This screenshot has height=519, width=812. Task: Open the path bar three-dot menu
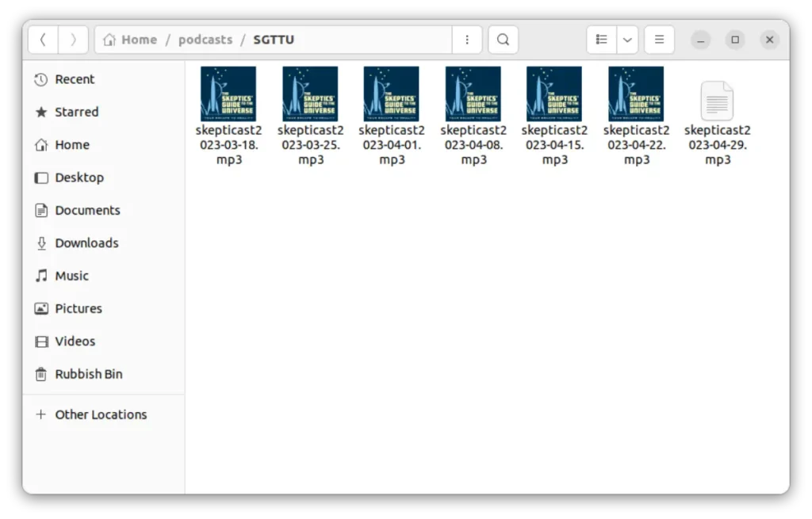467,39
